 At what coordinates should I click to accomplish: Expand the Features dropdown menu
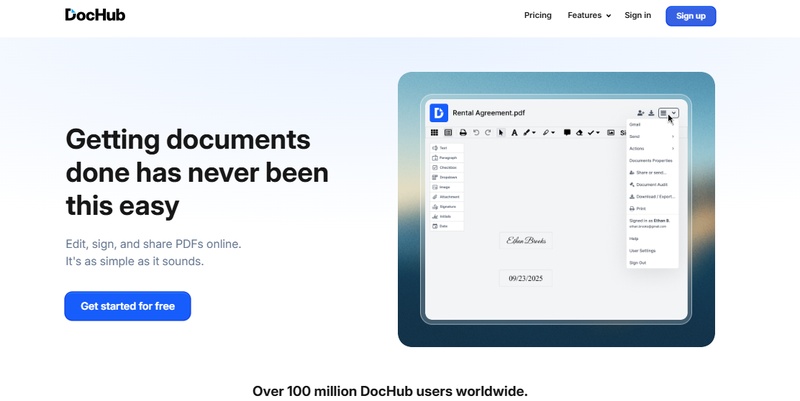click(589, 16)
